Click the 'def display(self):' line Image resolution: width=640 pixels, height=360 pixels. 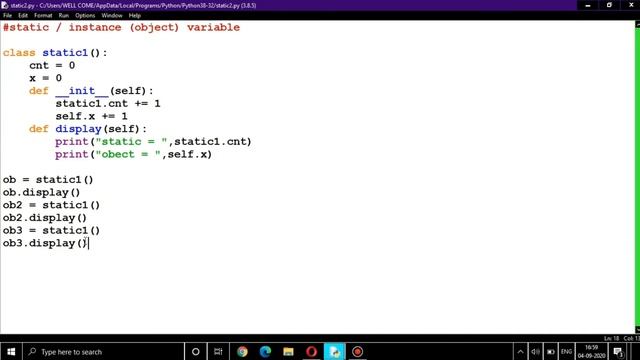coord(87,129)
